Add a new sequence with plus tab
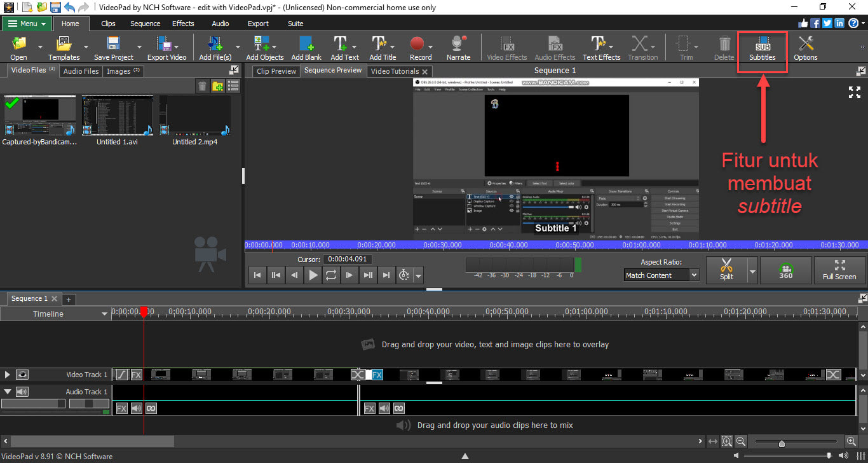The image size is (868, 463). pyautogui.click(x=69, y=299)
